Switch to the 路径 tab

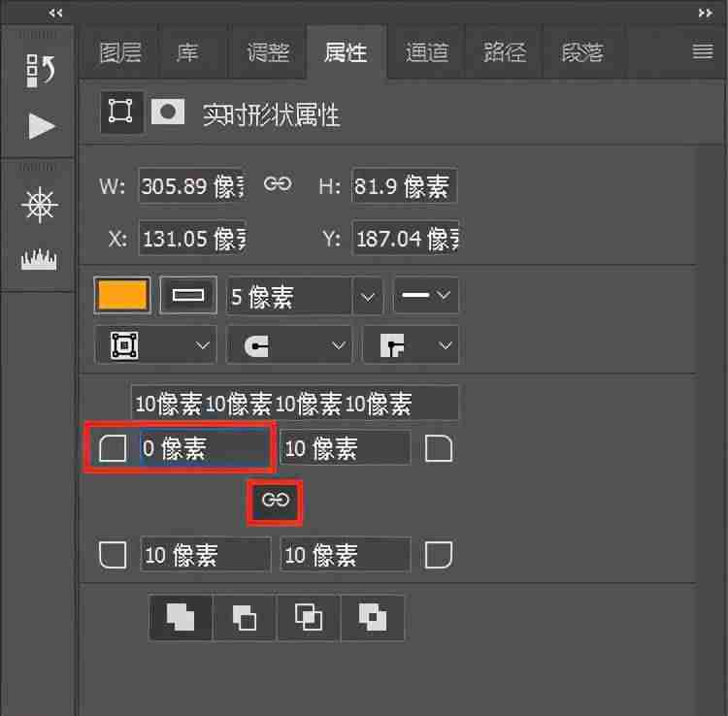coord(504,52)
